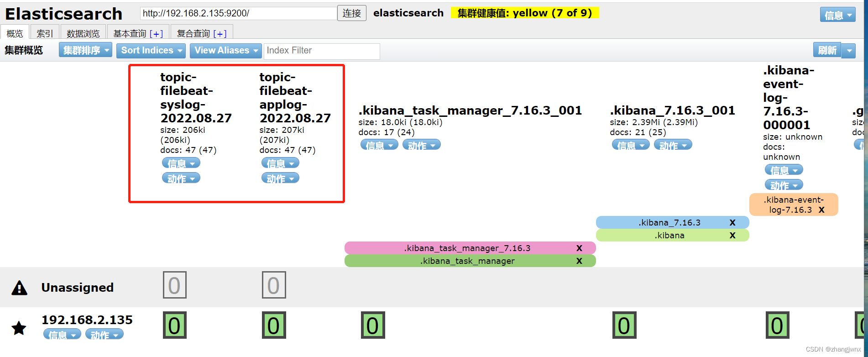Screen dimensions: 868x357
Task: Select green shard 0 under topic-filebeat-syslog
Action: point(174,325)
